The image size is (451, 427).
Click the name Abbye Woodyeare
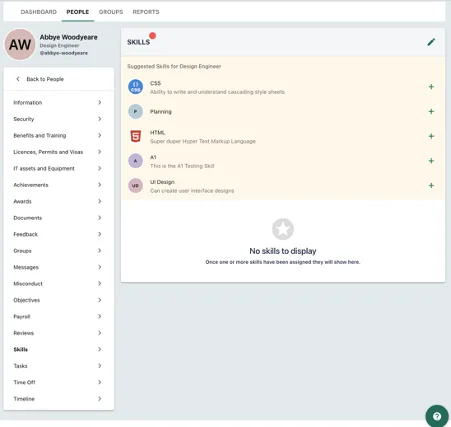[69, 37]
